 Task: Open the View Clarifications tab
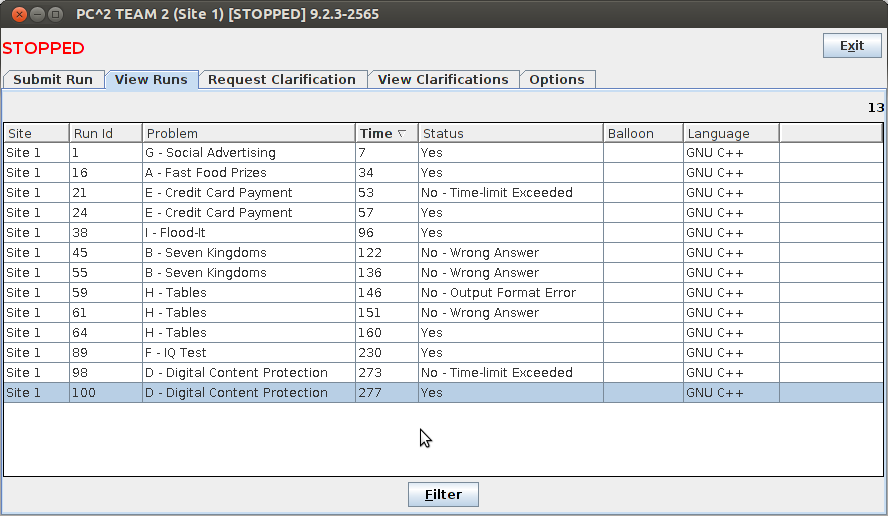(x=443, y=80)
